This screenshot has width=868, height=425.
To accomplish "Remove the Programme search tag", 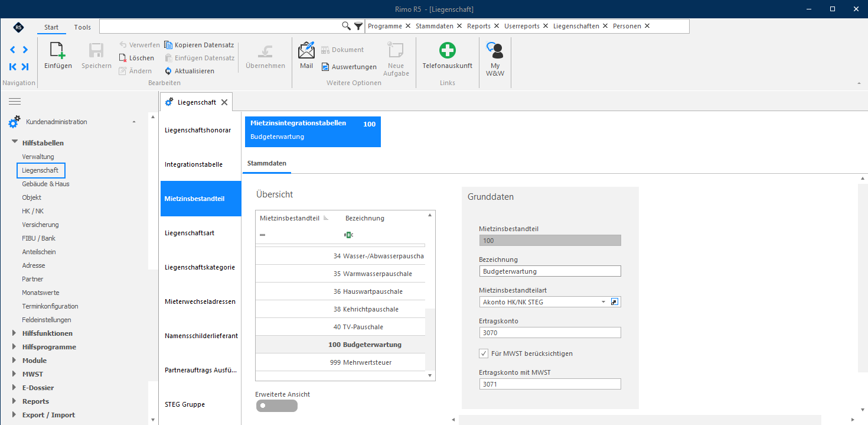I will (408, 26).
